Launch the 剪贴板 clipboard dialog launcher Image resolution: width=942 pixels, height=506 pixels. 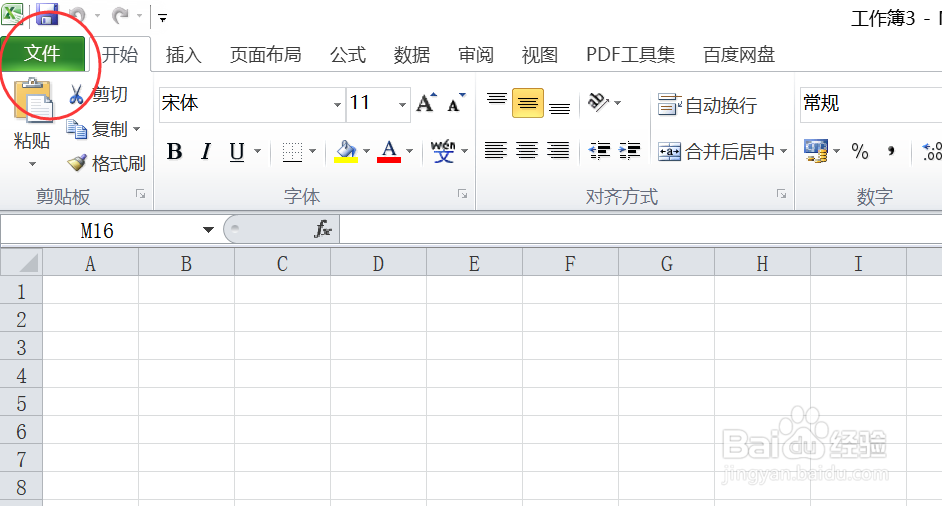tap(141, 194)
